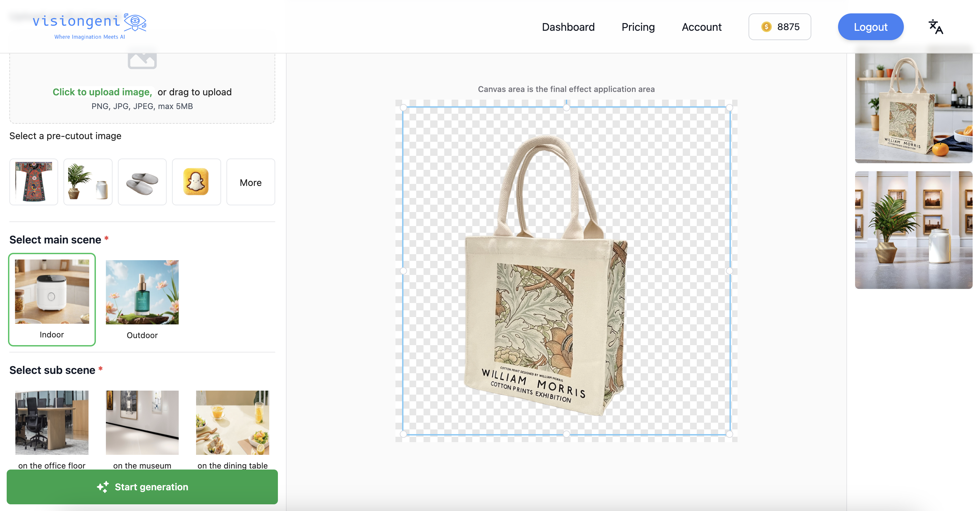Select the Snapchat ghost pre-cutout image

click(x=196, y=182)
